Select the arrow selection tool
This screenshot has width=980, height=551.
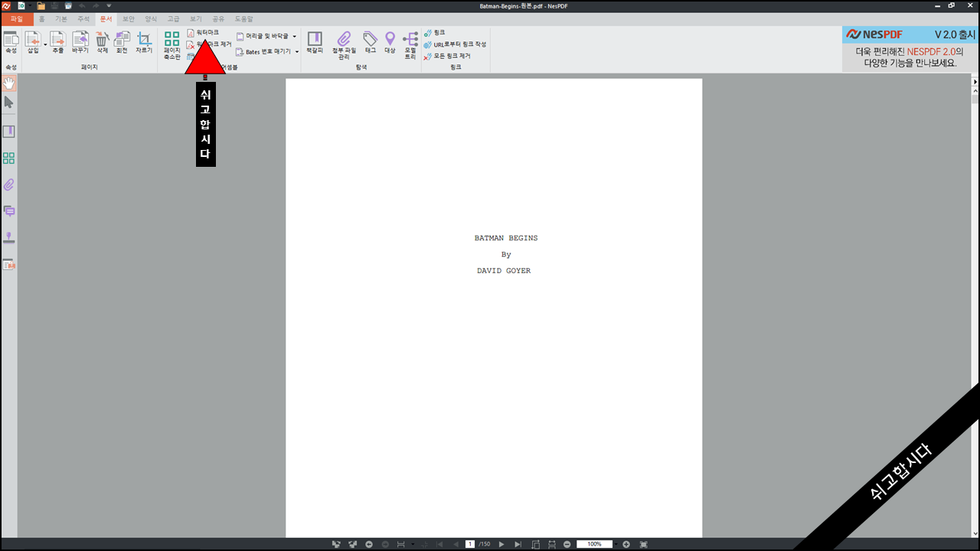click(x=9, y=103)
